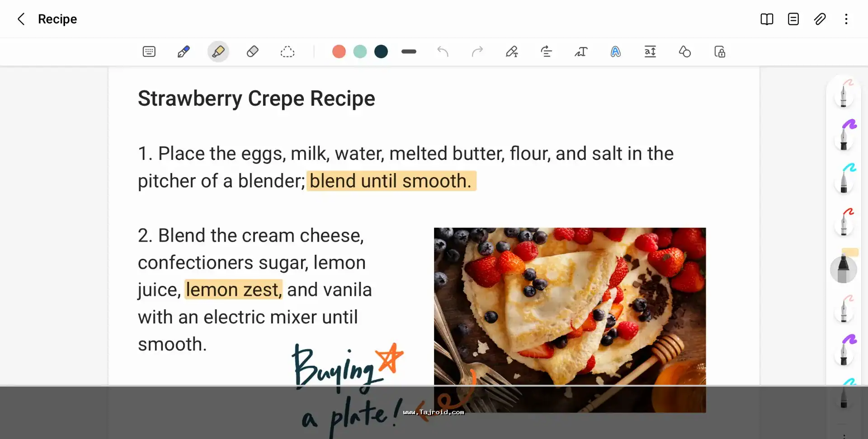
Task: Open the page template icon
Action: [x=793, y=19]
